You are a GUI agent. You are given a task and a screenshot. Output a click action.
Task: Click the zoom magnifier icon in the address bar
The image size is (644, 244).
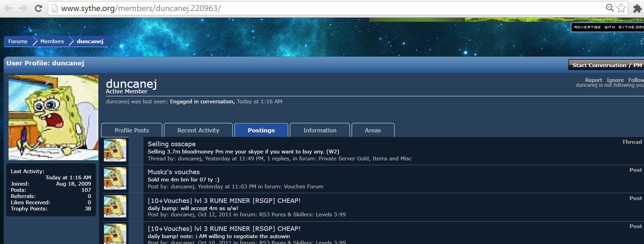tap(610, 8)
